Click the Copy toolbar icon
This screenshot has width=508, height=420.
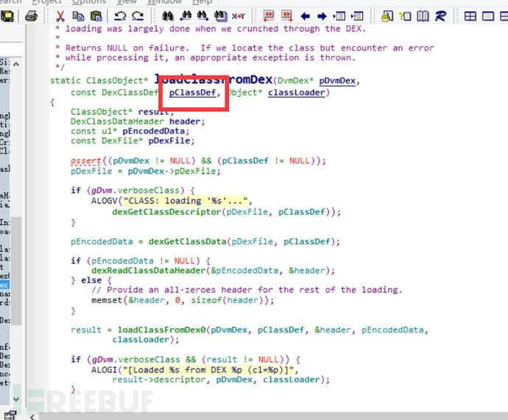78,16
